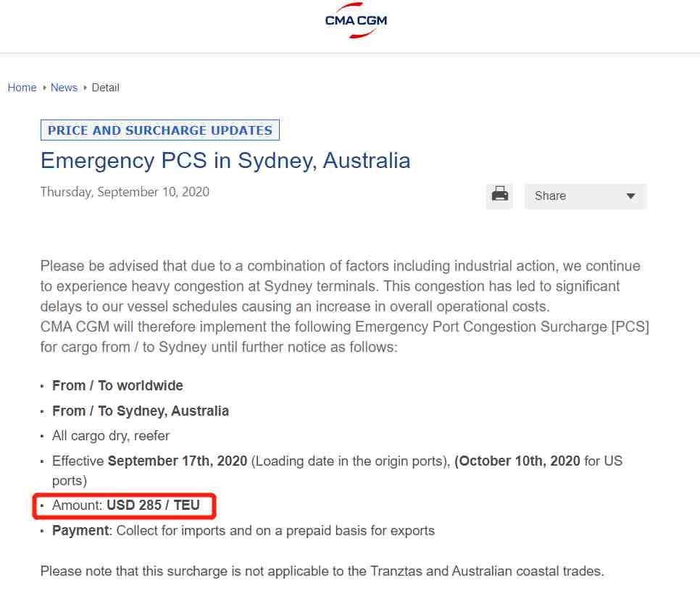
Task: Click the Payment collect for imports line
Action: [243, 530]
